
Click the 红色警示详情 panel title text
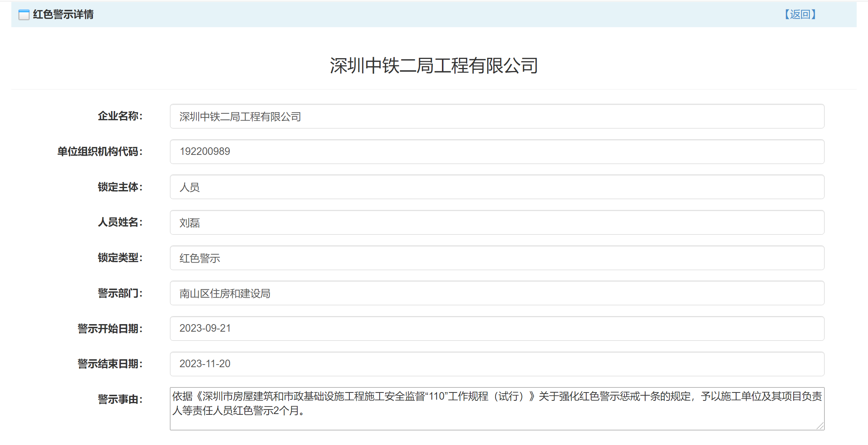(63, 14)
